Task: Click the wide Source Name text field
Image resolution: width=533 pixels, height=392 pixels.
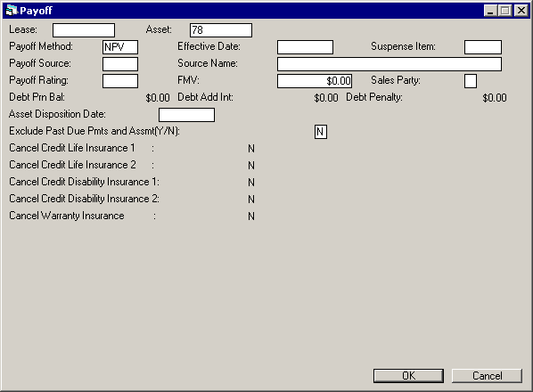Action: click(x=389, y=64)
